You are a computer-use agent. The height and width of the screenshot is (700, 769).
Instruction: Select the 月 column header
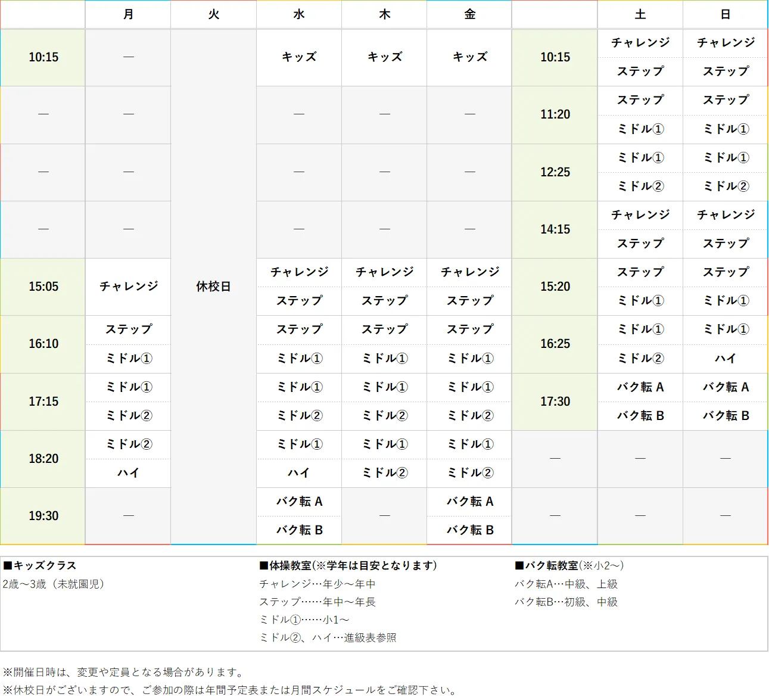(x=128, y=14)
